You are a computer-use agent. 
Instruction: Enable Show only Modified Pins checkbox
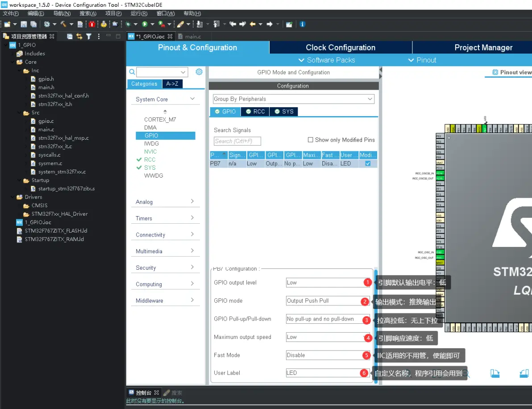[x=311, y=140]
